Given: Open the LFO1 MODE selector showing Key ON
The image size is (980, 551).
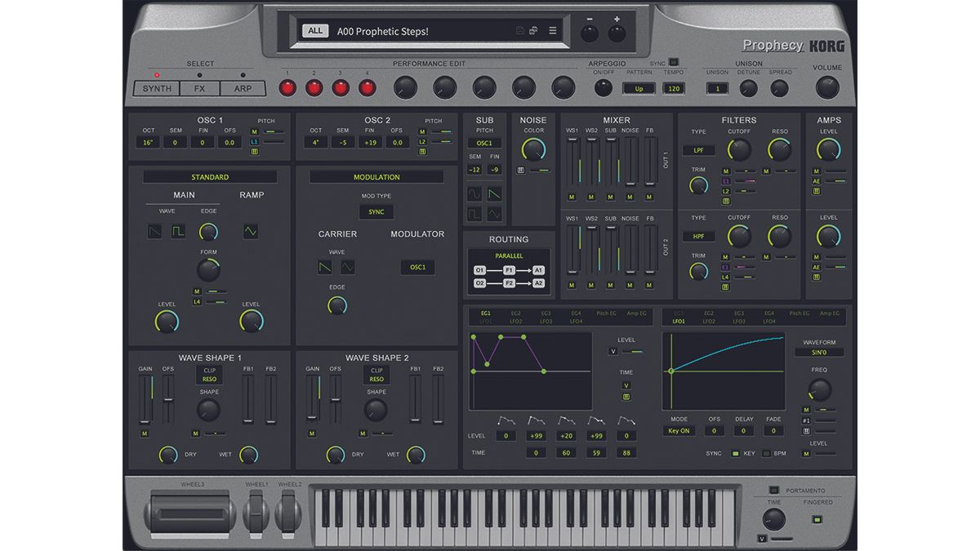Looking at the screenshot, I should click(678, 430).
